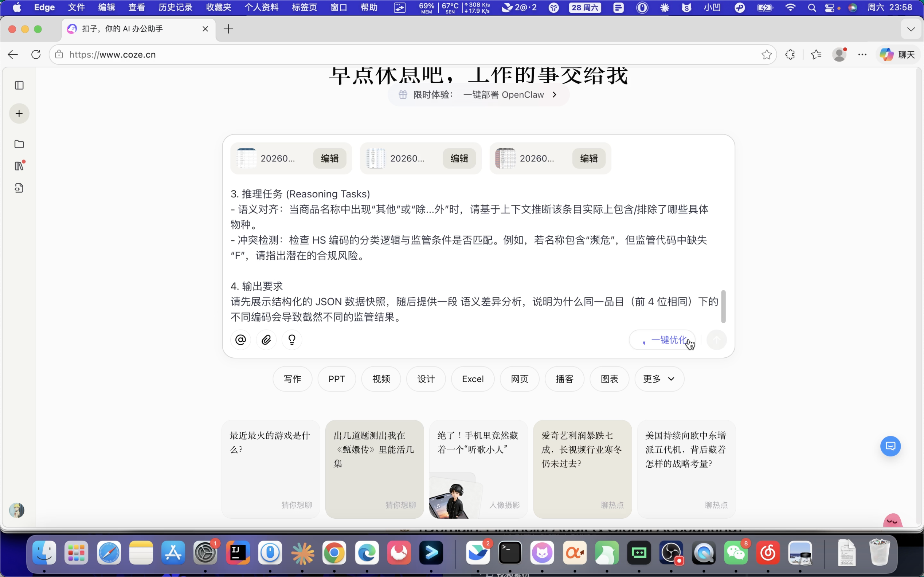Screen dimensions: 924x577
Task: Open the 限时体验 OpenClaw banner
Action: 479,95
